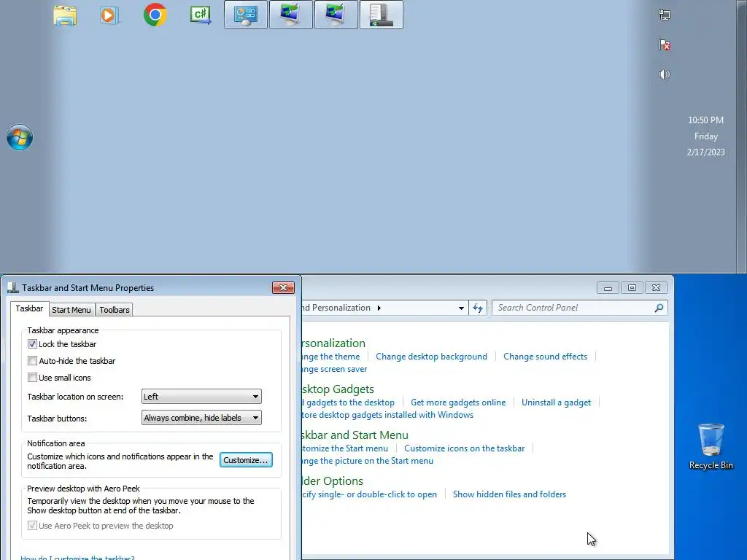Click the Desktop Gadgets heading link

click(x=338, y=389)
